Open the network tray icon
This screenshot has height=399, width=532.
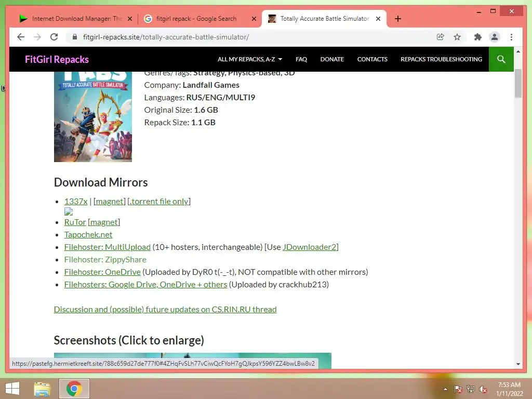coord(471,389)
